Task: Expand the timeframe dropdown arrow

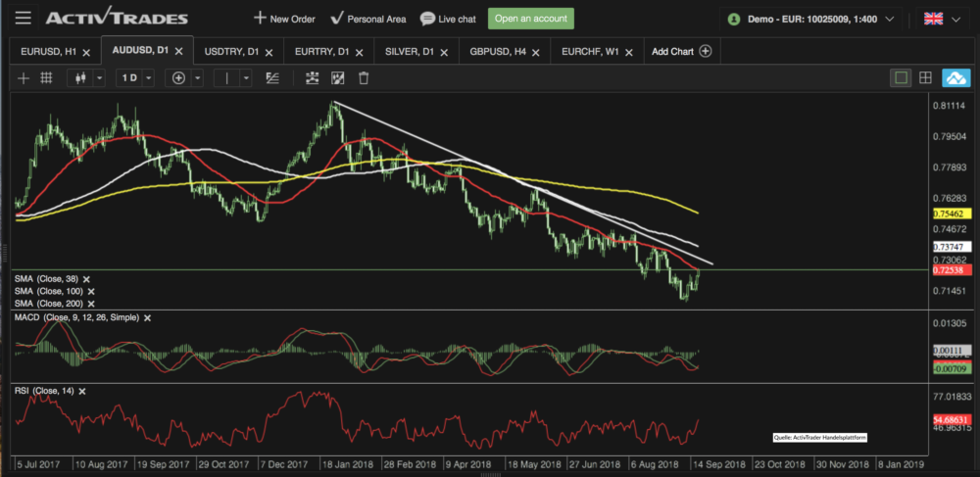Action: coord(148,78)
